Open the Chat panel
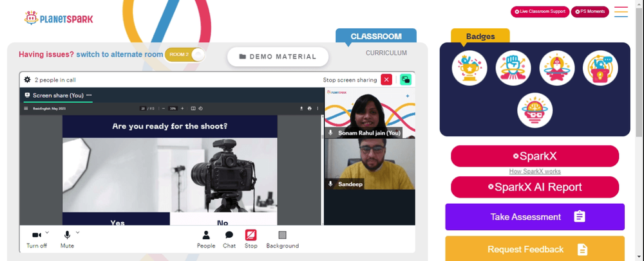Viewport: 644px width, 261px height. pos(229,240)
